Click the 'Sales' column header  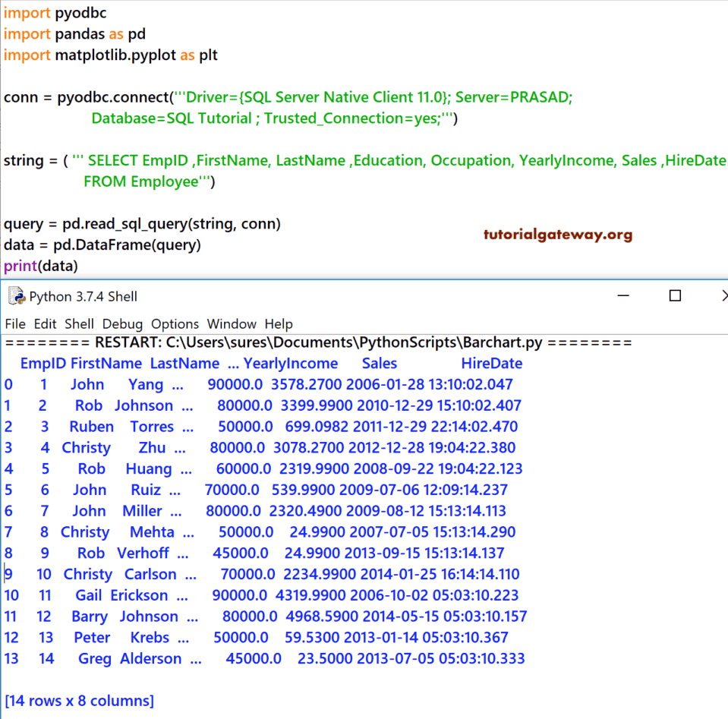click(380, 363)
